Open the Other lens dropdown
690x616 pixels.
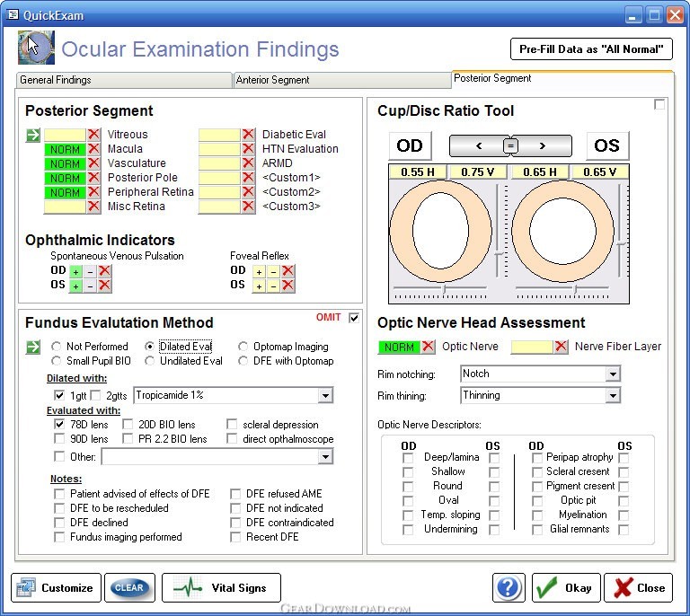[x=325, y=457]
